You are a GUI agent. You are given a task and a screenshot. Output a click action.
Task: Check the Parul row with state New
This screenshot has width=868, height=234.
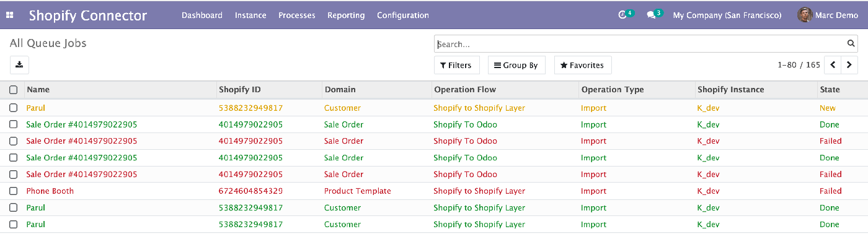coord(13,108)
